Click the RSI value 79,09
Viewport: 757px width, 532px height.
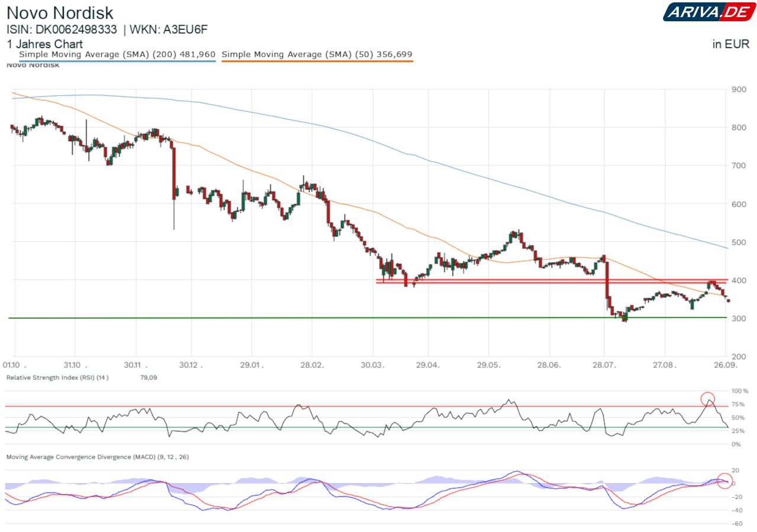pos(149,377)
